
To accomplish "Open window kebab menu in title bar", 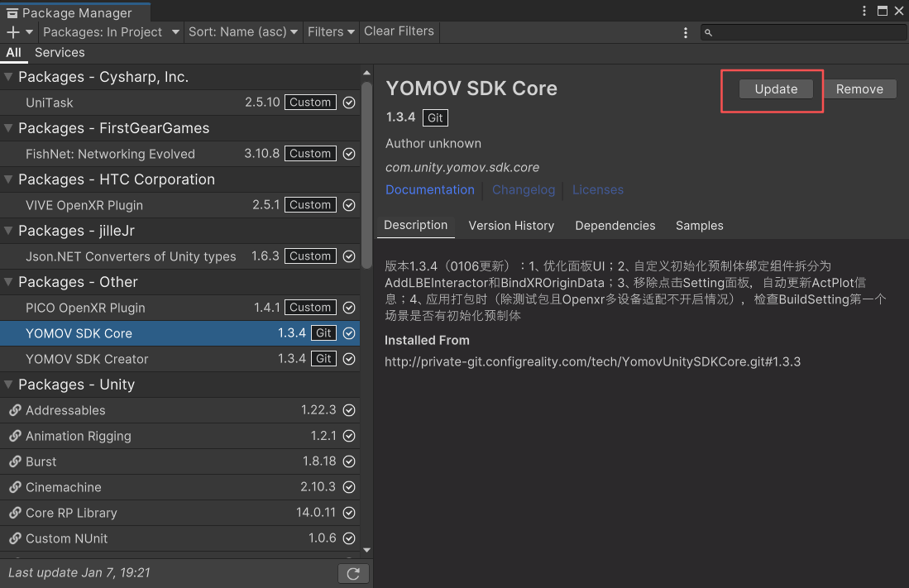I will tap(864, 11).
